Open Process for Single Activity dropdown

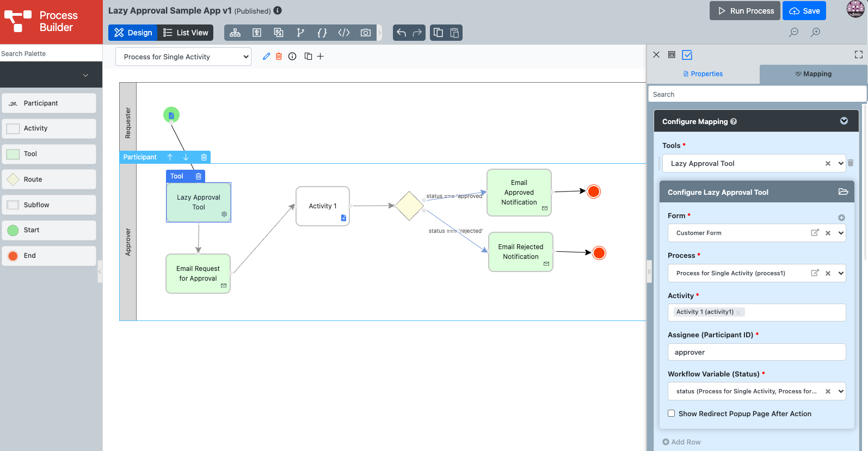[x=183, y=57]
